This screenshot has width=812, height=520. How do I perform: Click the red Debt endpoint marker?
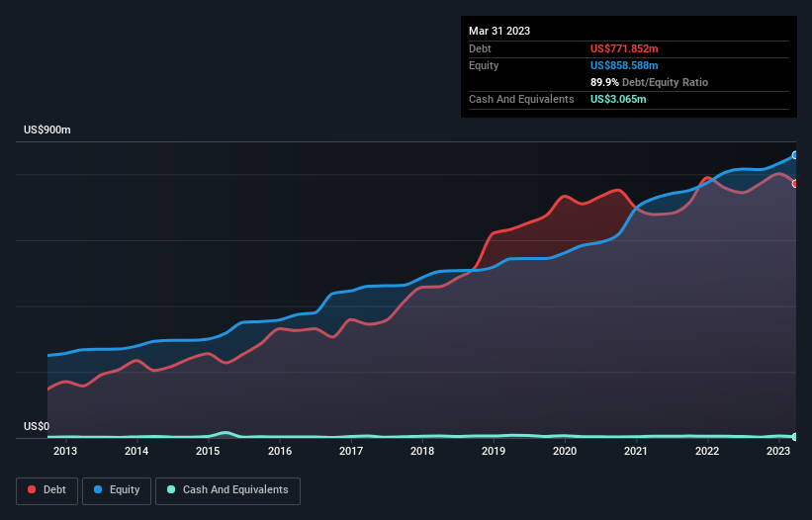(x=795, y=184)
